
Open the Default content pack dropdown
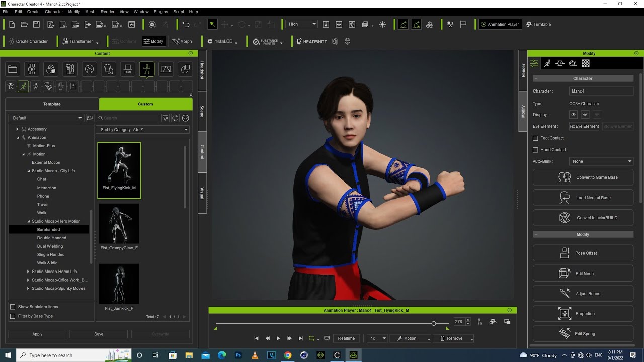(x=46, y=118)
